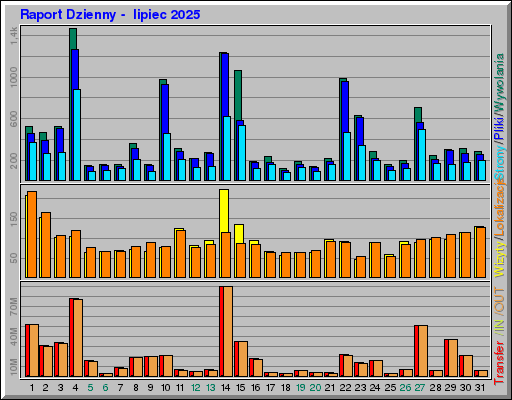Viewport: 512px width, 400px height.
Task: Click the 1,4k y-axis label
Action: point(14,36)
